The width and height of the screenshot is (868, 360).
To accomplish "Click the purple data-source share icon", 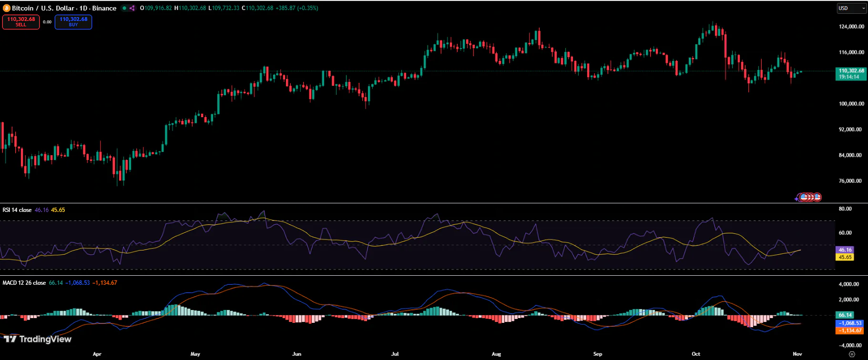I will point(132,8).
